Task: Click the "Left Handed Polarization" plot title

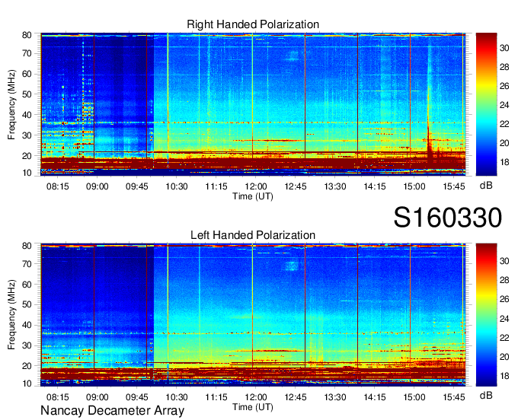Action: 253,235
